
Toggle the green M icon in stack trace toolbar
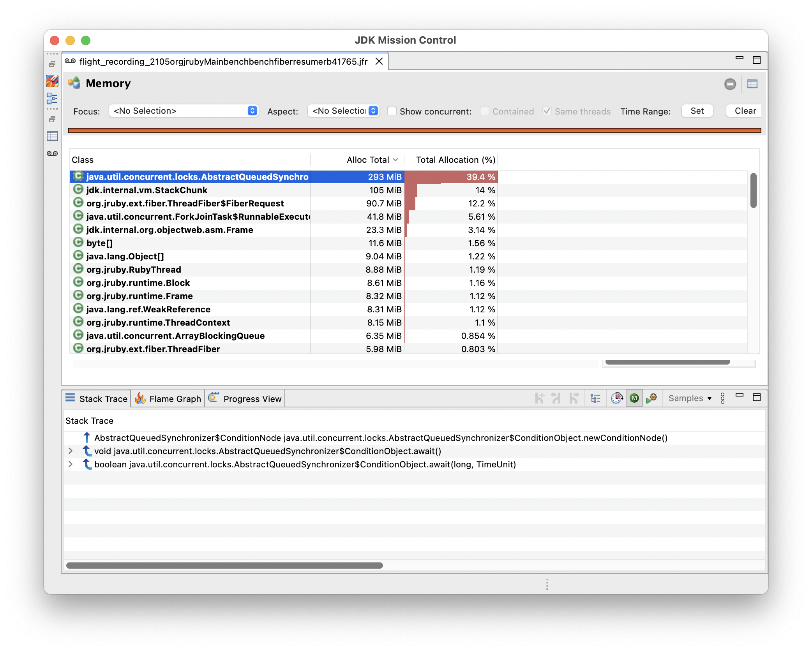[634, 398]
